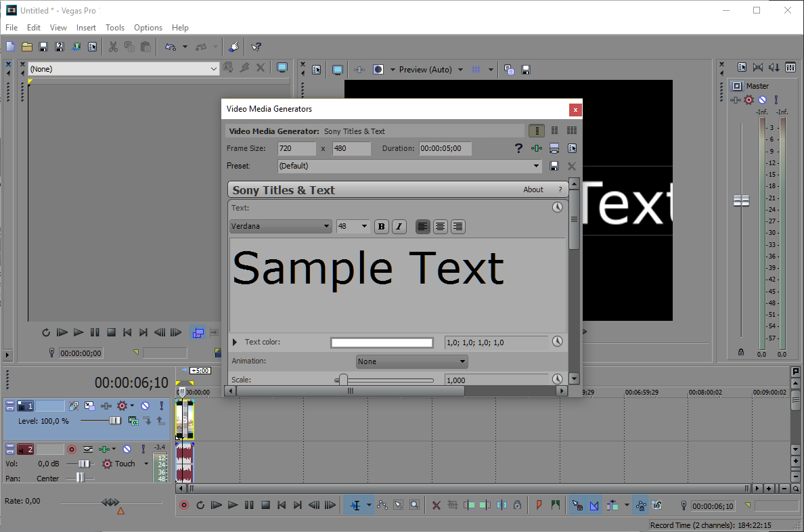
Task: Align text right in the text editor
Action: coord(458,226)
